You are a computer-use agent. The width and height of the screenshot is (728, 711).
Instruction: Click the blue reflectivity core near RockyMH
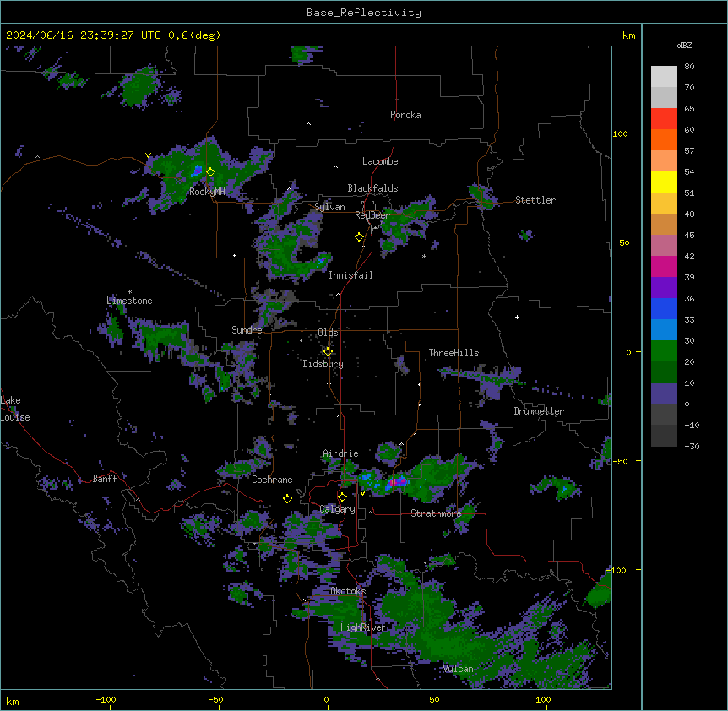[197, 171]
